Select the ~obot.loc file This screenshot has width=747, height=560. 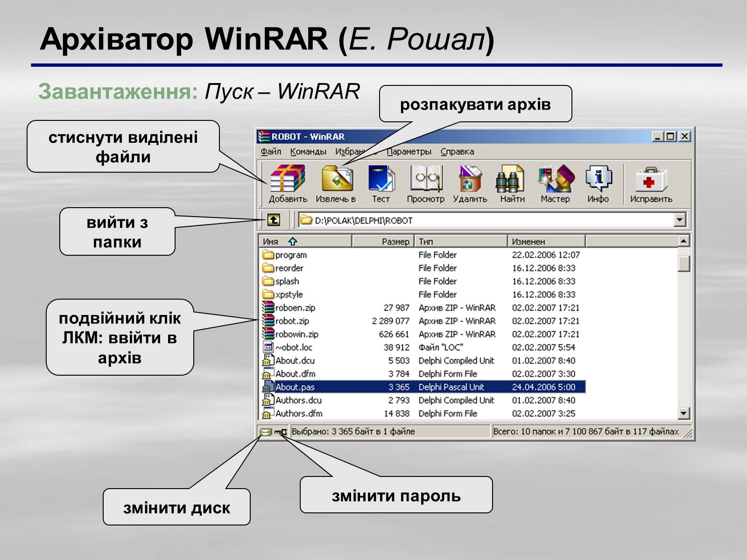coord(423,347)
